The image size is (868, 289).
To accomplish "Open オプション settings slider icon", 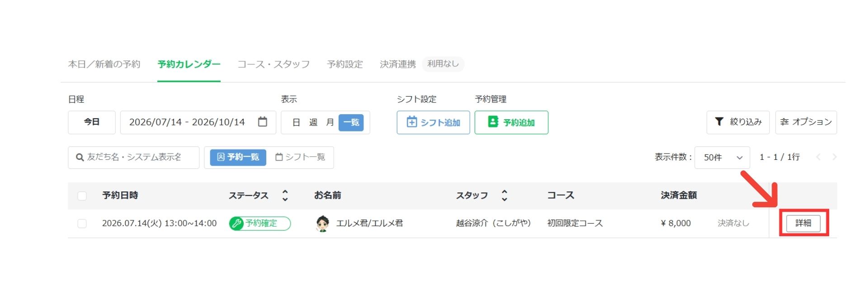I will pos(784,122).
